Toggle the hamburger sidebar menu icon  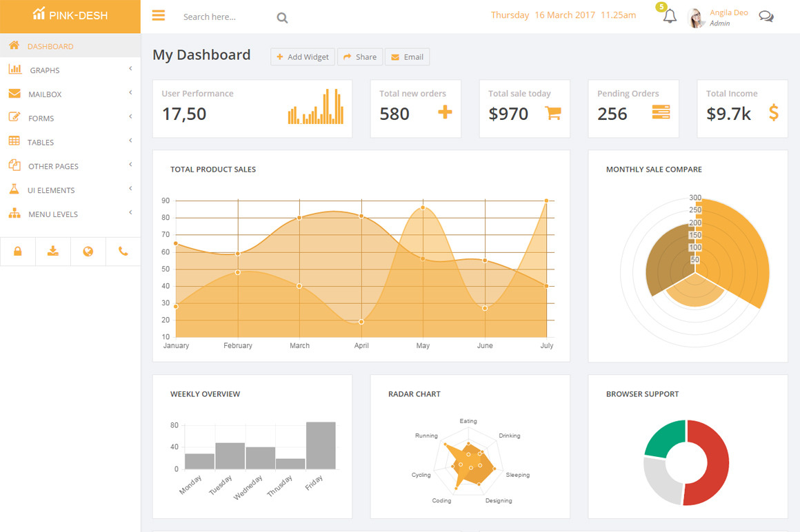[x=159, y=15]
